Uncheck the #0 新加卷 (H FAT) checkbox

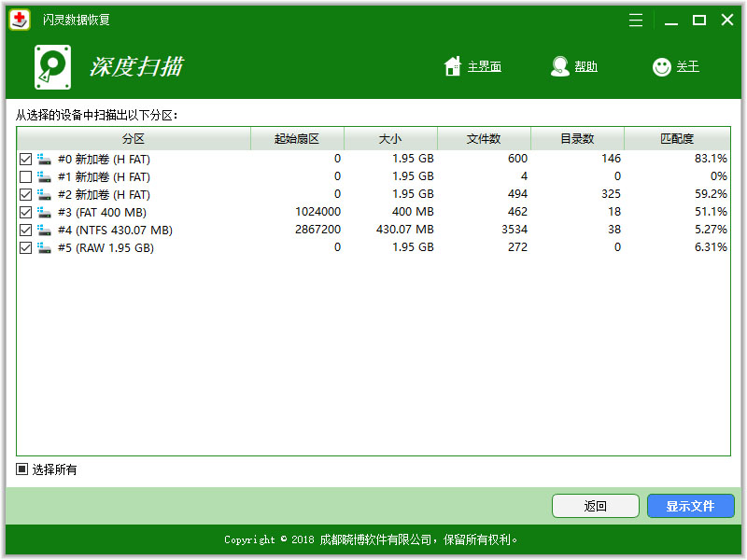(x=26, y=159)
